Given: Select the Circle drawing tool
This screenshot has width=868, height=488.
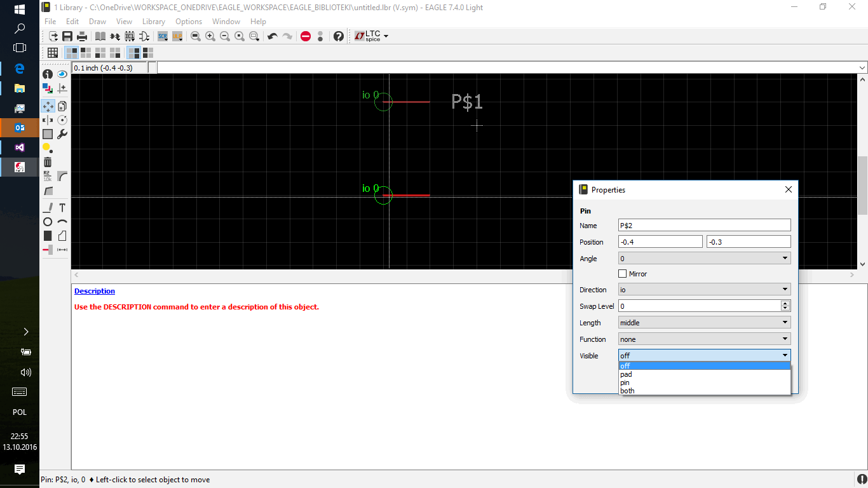Looking at the screenshot, I should [48, 222].
